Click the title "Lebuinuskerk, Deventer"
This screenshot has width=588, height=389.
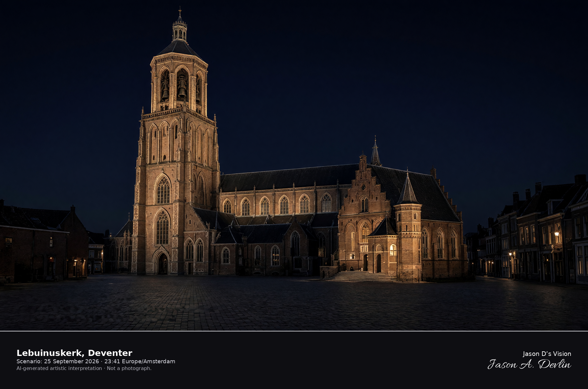(74, 353)
